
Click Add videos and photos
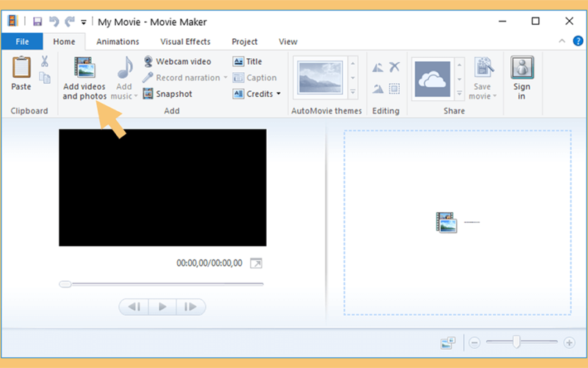(x=85, y=78)
